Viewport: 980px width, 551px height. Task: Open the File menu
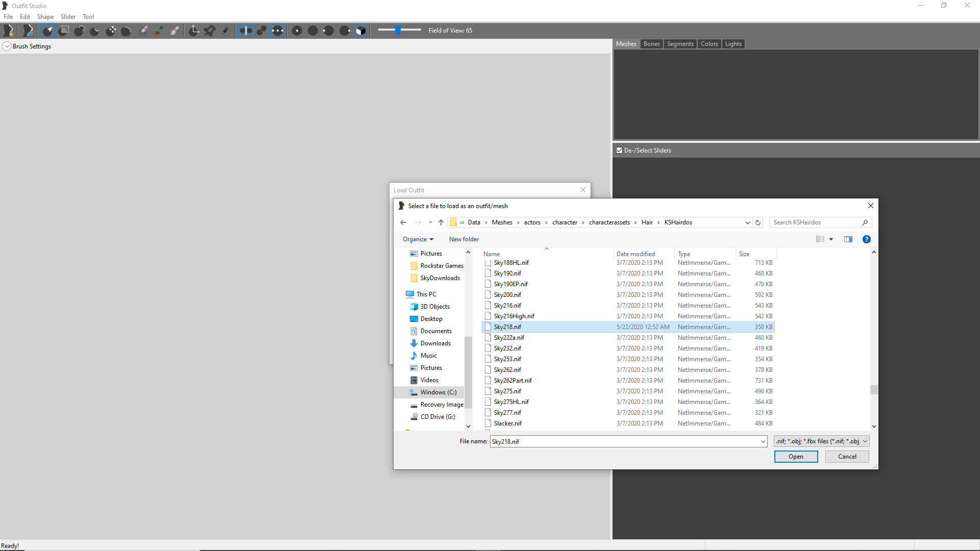(8, 16)
